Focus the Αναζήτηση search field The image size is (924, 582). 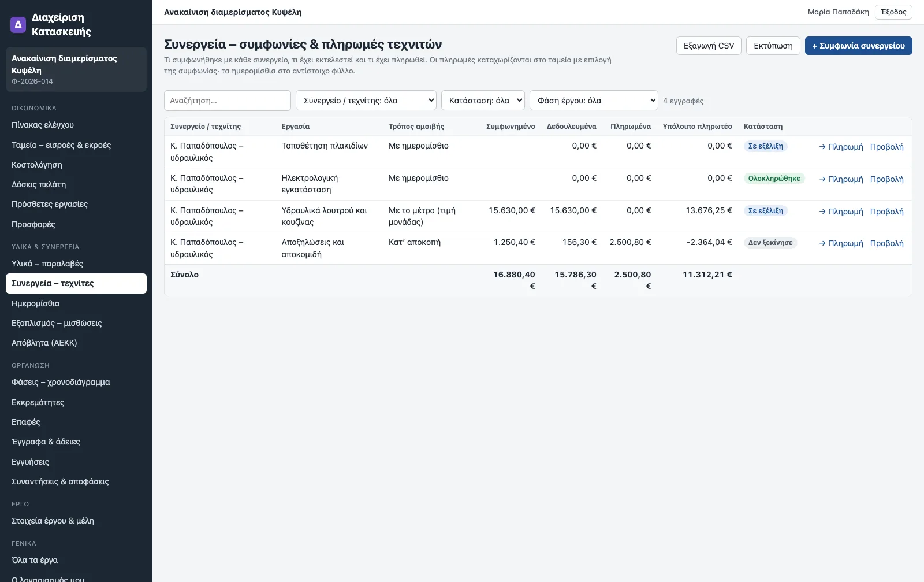[228, 101]
